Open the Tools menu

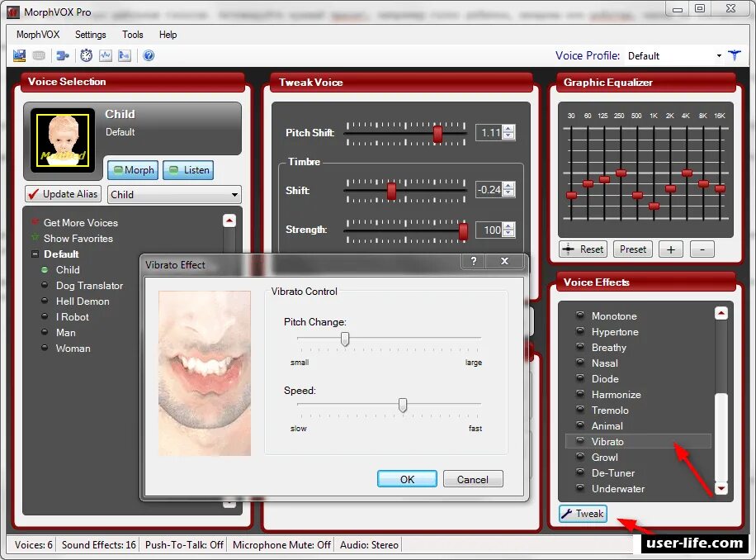(x=133, y=35)
